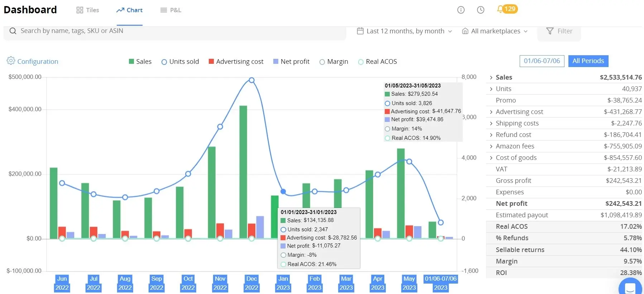644x294 pixels.
Task: Open the clock history icon
Action: [481, 10]
